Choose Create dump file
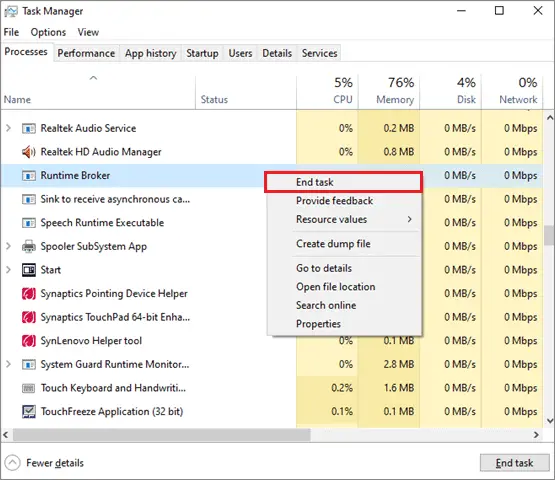This screenshot has height=480, width=555. [344, 244]
